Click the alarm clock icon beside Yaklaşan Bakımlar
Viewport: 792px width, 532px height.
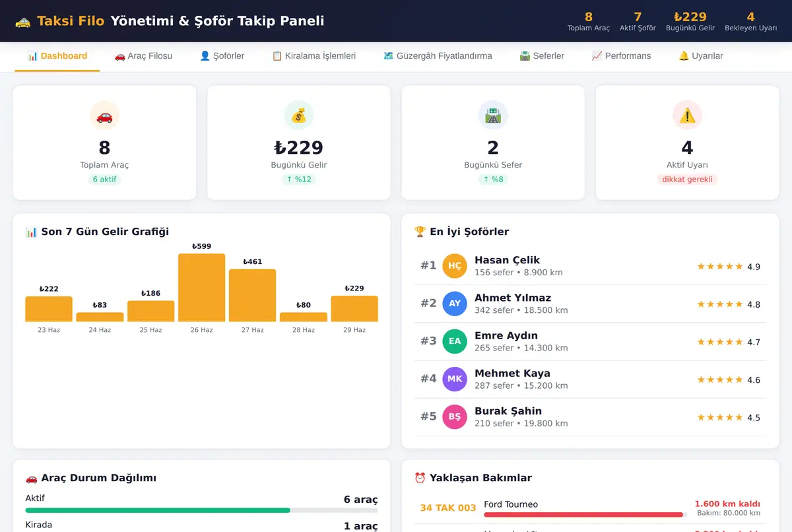(x=420, y=478)
